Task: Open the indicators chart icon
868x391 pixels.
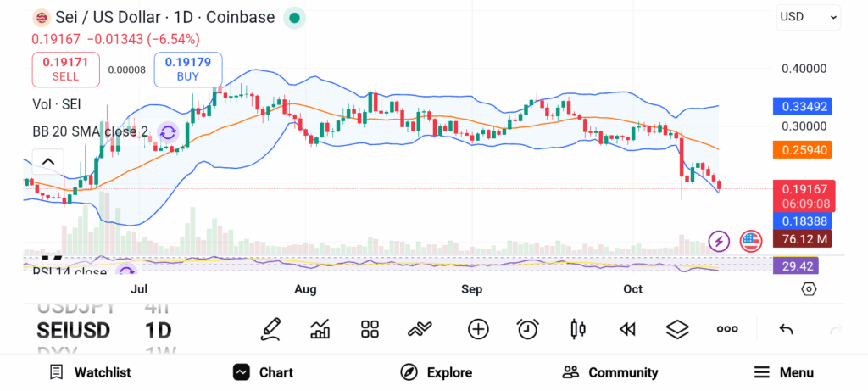Action: pos(320,329)
